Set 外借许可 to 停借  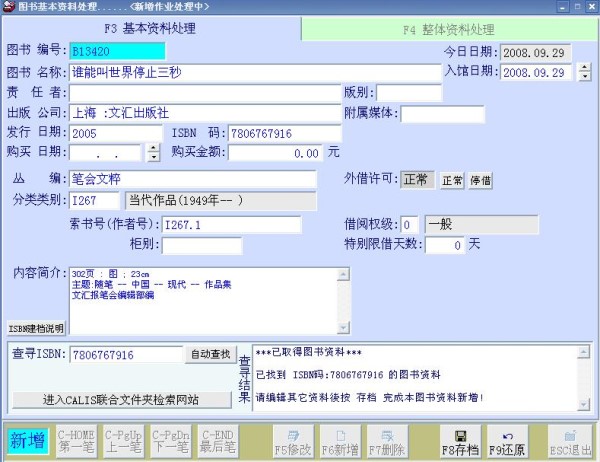[481, 180]
